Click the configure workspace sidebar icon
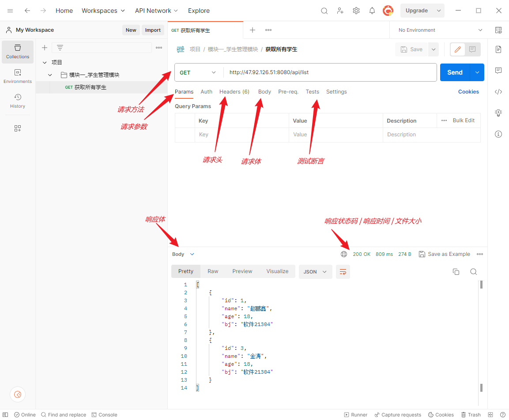This screenshot has height=420, width=509. pyautogui.click(x=18, y=128)
